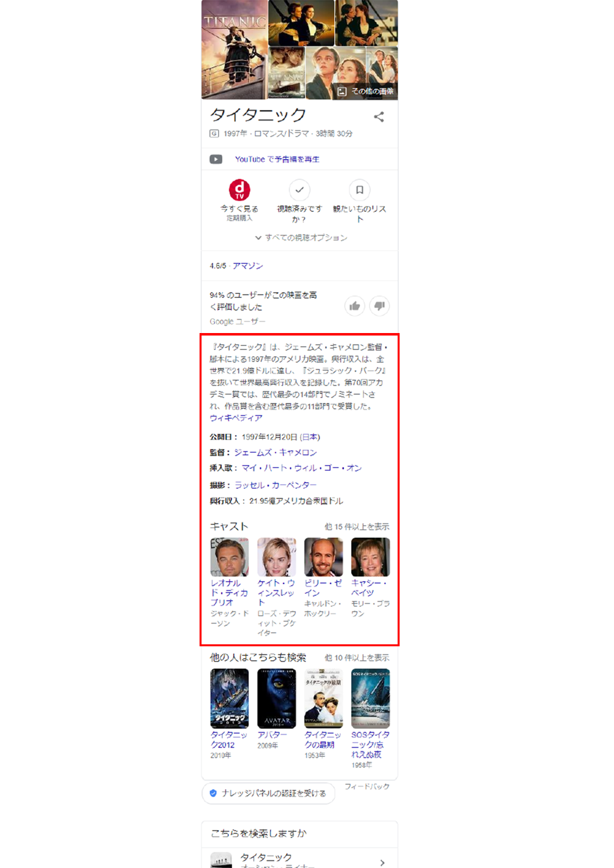
Task: Click the フィードバック link
Action: [x=367, y=786]
